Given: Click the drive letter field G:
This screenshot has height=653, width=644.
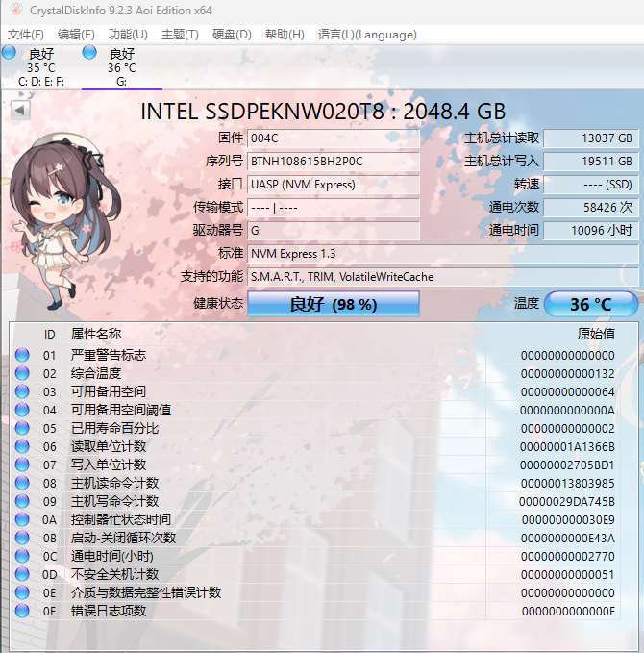Looking at the screenshot, I should 333,230.
